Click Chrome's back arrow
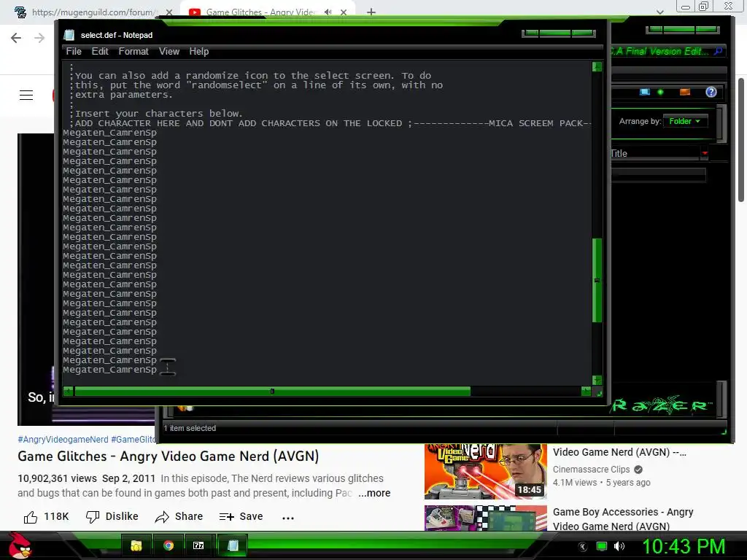 [x=16, y=38]
